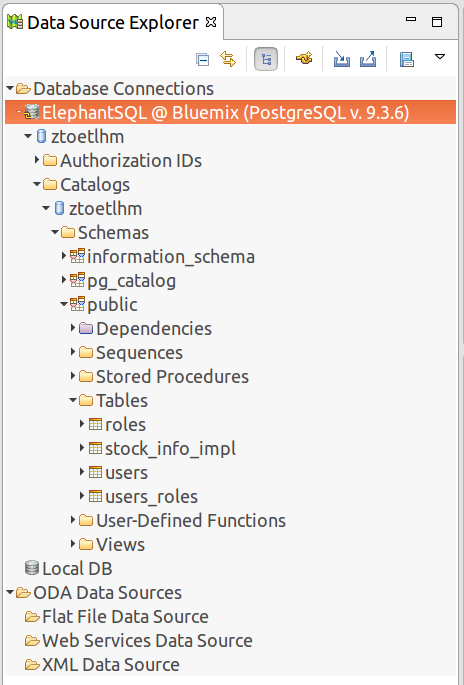Viewport: 464px width, 685px height.
Task: Expand the Views folder
Action: 73,544
